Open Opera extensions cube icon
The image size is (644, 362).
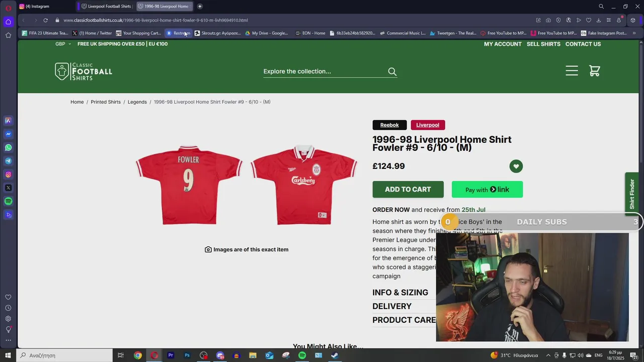pos(633,20)
